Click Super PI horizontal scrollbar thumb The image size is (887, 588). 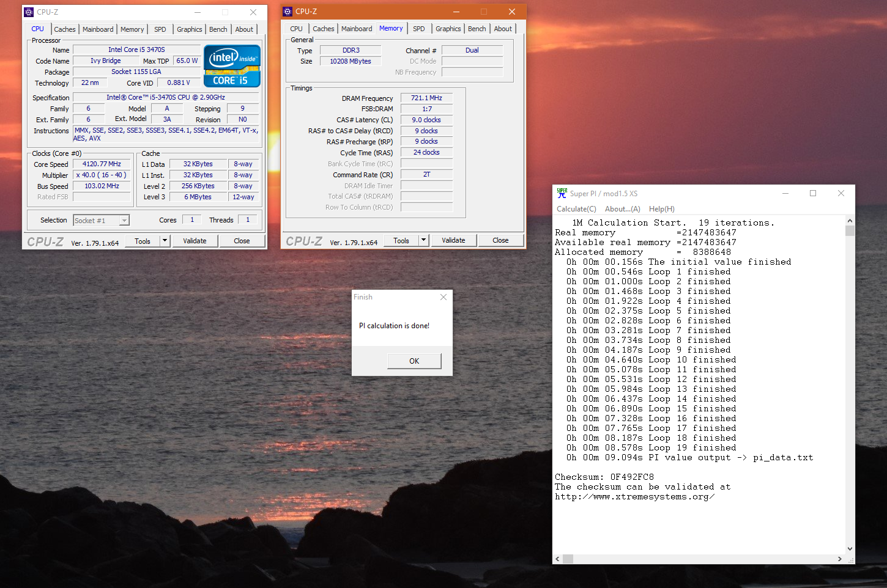[568, 559]
